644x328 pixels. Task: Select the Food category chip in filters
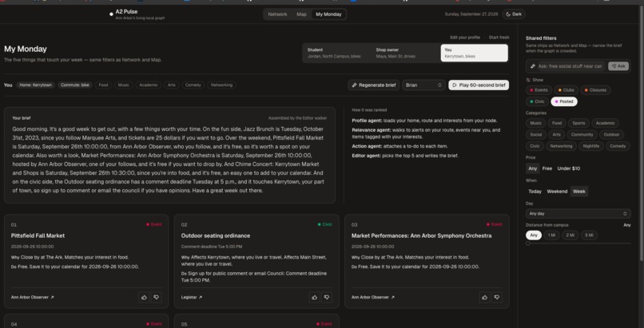[557, 123]
